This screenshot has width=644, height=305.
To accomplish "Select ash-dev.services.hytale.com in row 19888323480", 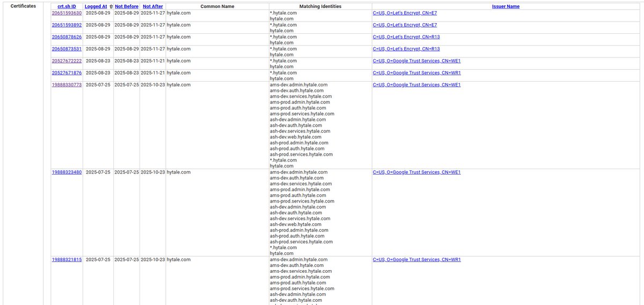I will tap(300, 219).
